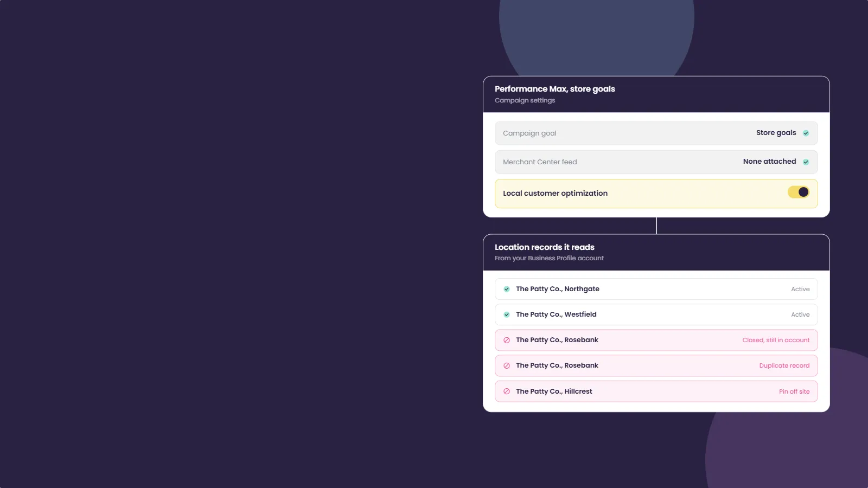Click the 'Store goals' value

click(776, 133)
